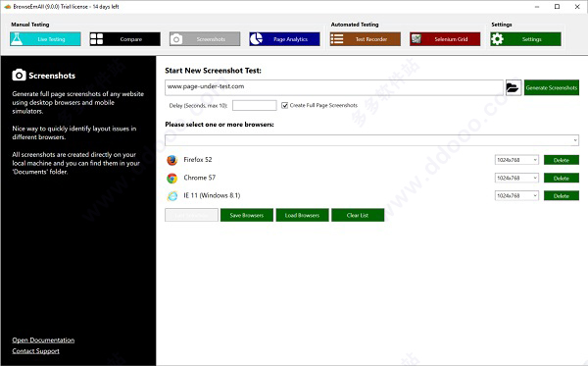Click the Compare grid icon
This screenshot has height=366, width=588.
pos(96,39)
